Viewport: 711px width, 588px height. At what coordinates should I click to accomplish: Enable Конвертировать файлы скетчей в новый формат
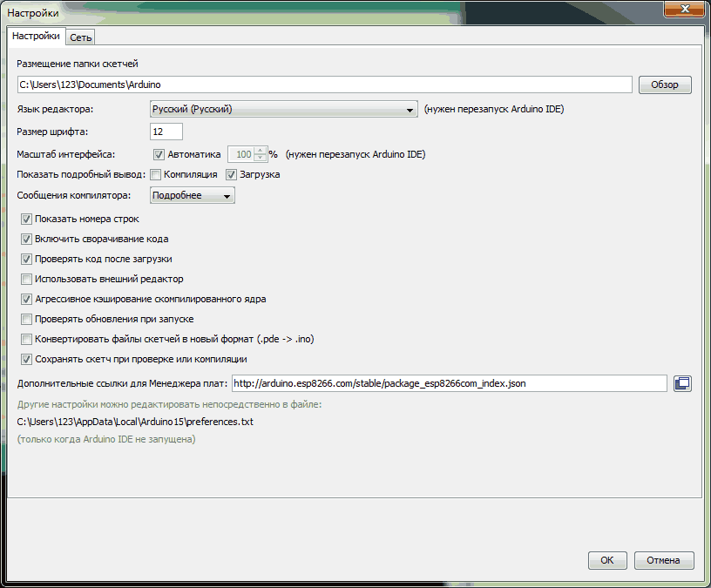tap(26, 339)
